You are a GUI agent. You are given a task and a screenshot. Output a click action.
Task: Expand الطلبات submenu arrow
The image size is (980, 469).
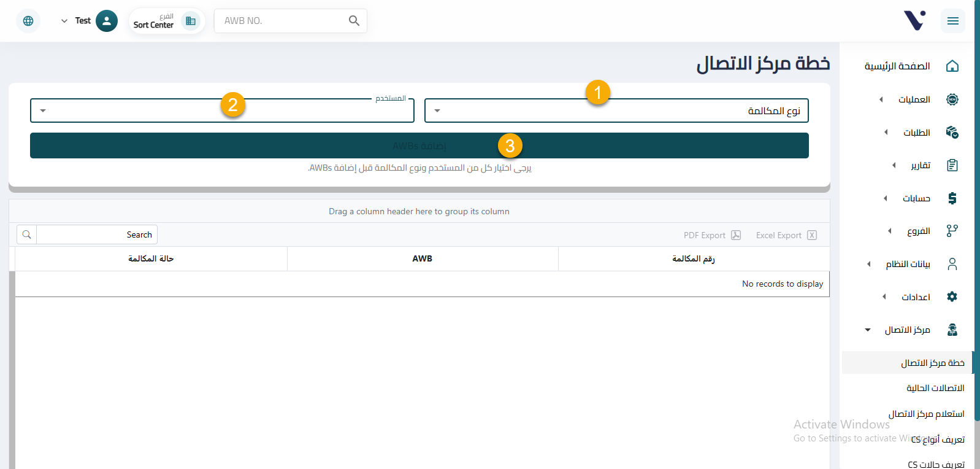click(886, 132)
